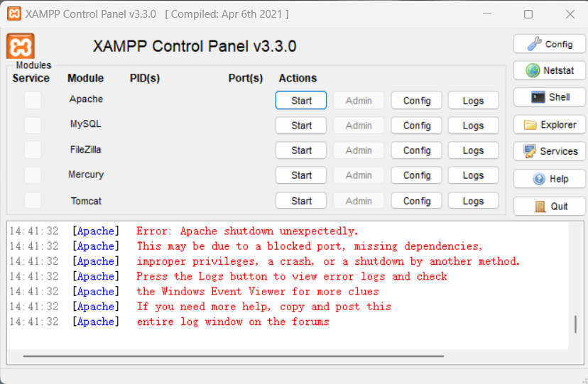
Task: Toggle the MySQL service checkbox
Action: tap(33, 125)
